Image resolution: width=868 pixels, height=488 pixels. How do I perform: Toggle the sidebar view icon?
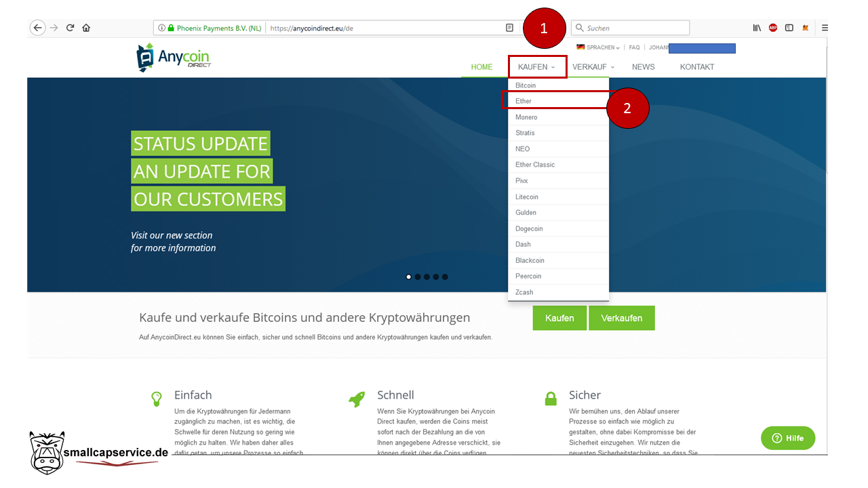point(789,28)
